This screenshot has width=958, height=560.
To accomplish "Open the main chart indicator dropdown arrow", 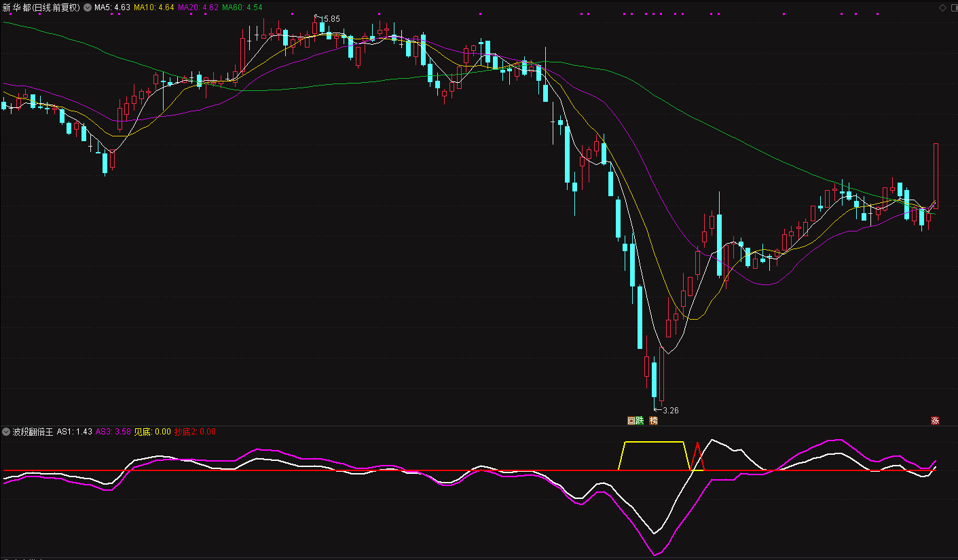I will [x=88, y=7].
